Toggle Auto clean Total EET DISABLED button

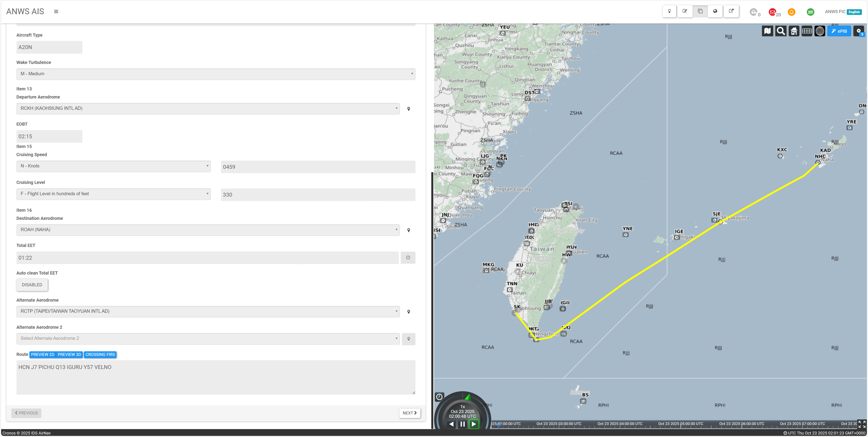coord(32,285)
